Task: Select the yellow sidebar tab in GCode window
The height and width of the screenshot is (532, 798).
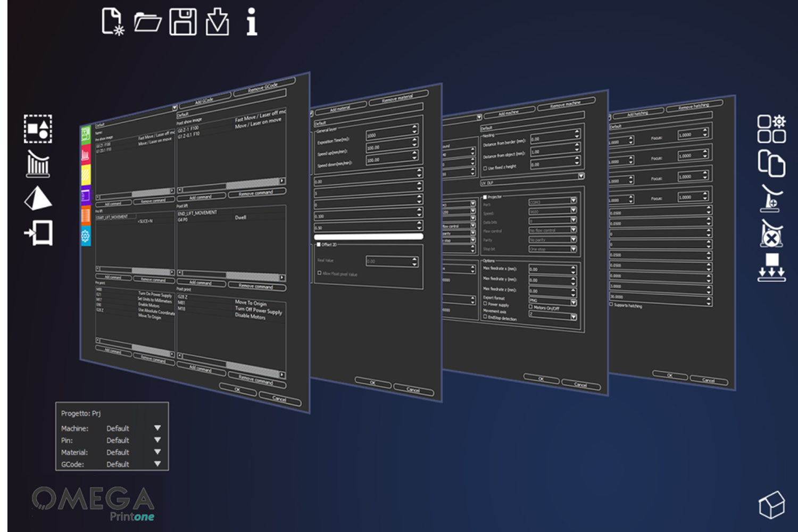Action: pyautogui.click(x=86, y=174)
